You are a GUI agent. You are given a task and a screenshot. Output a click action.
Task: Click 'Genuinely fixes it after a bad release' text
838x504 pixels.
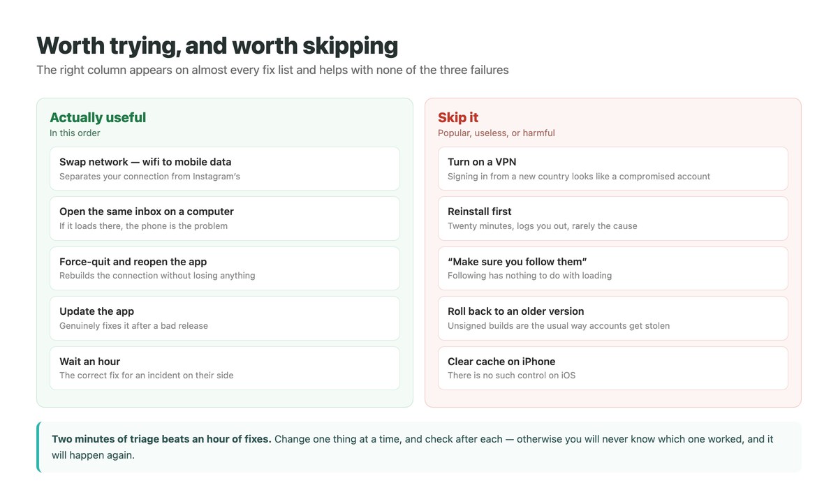click(133, 325)
